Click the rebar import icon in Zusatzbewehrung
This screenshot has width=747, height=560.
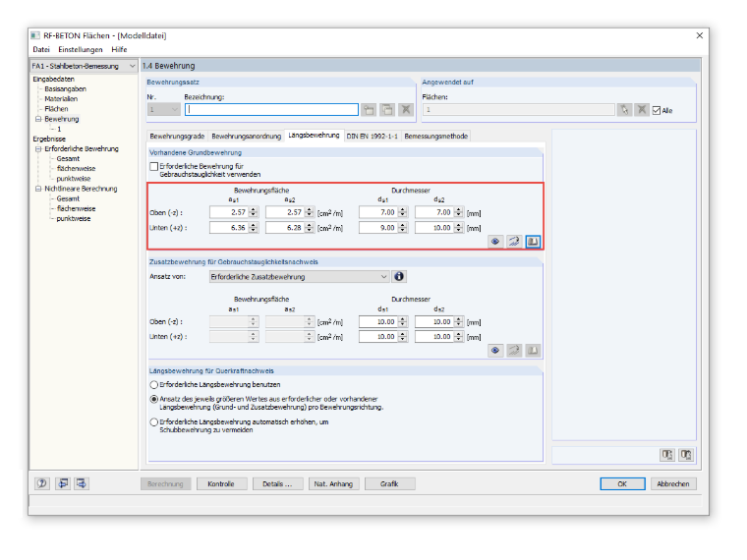coord(514,351)
